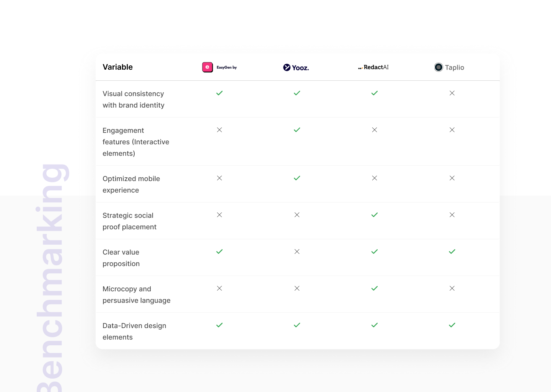
Task: Click Yooz's checkmark for Optimized mobile experience
Action: tap(297, 178)
